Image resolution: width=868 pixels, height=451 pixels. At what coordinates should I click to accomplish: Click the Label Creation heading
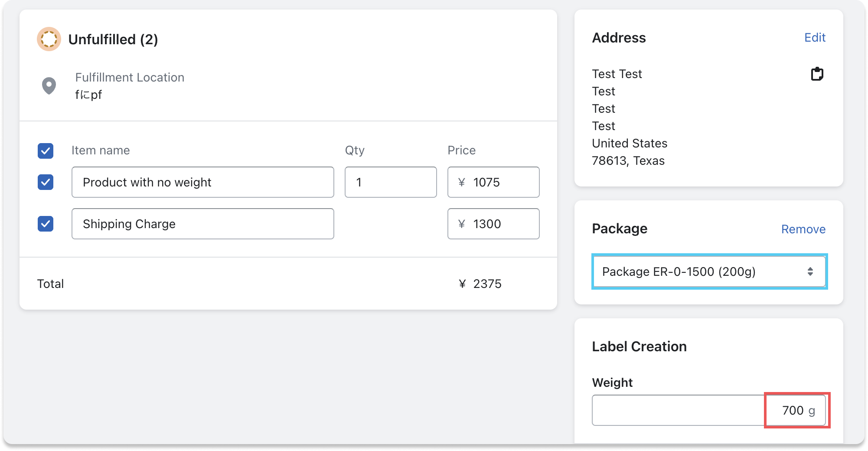639,346
